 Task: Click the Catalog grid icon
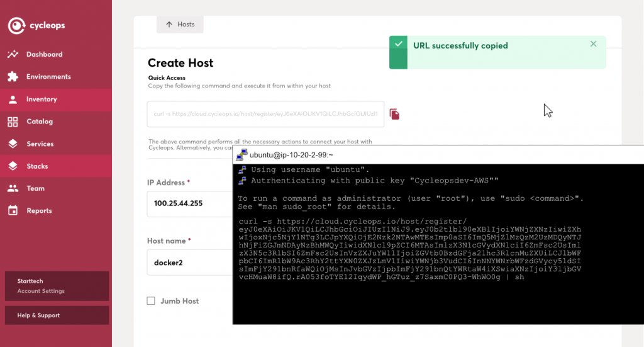point(13,122)
